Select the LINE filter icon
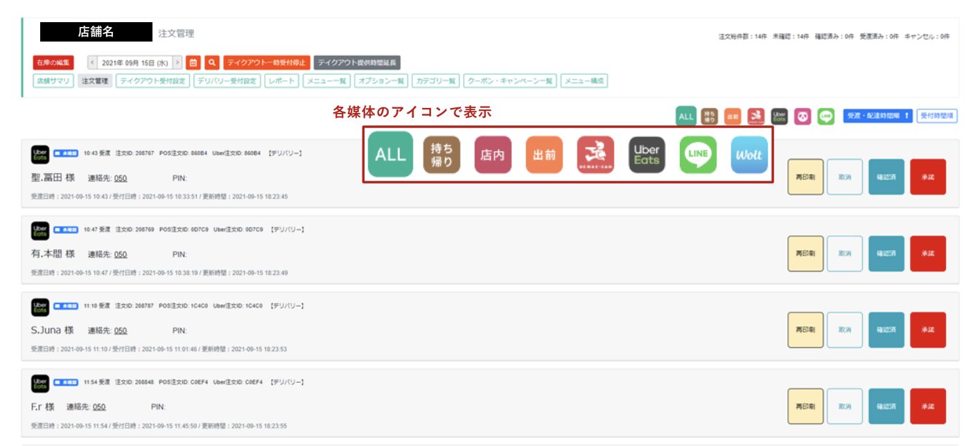The image size is (980, 446). tap(825, 116)
